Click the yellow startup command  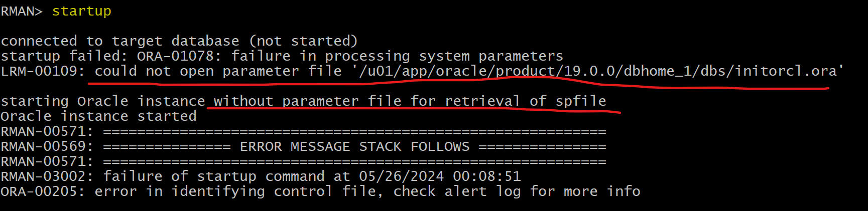82,12
